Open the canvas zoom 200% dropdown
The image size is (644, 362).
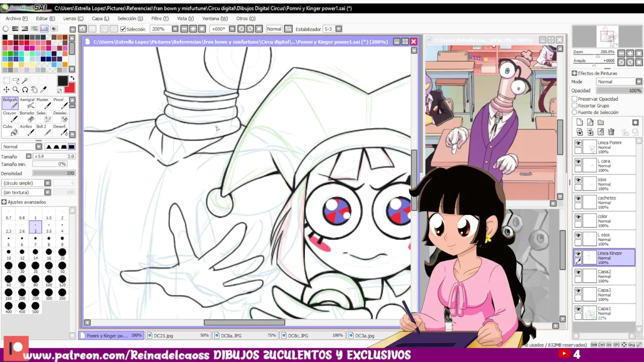tap(175, 29)
